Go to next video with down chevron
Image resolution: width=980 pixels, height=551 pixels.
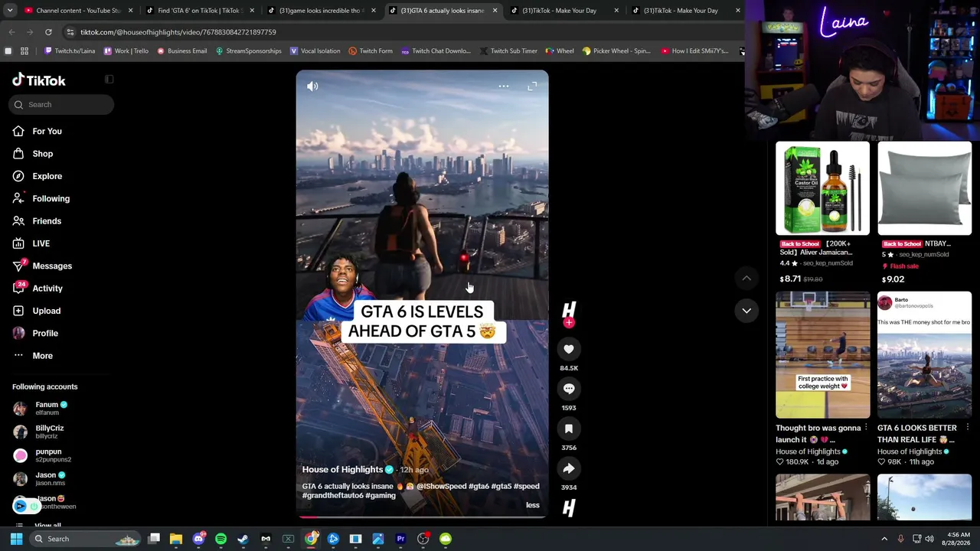click(x=746, y=311)
